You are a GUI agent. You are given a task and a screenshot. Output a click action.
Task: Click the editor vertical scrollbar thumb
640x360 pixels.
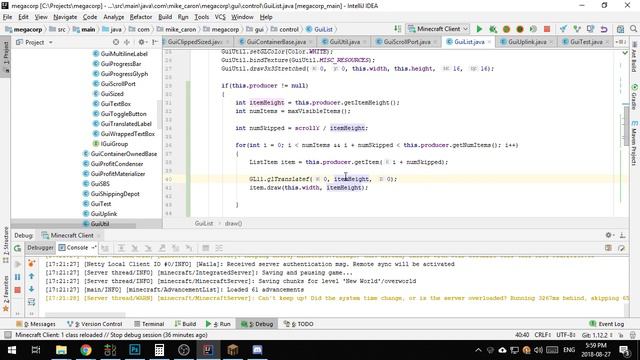click(626, 126)
